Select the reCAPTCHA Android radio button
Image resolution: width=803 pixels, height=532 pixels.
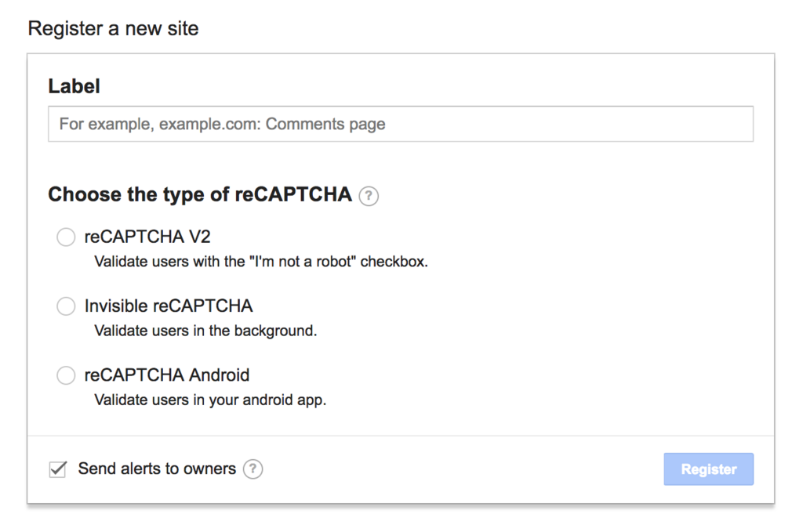pyautogui.click(x=66, y=375)
